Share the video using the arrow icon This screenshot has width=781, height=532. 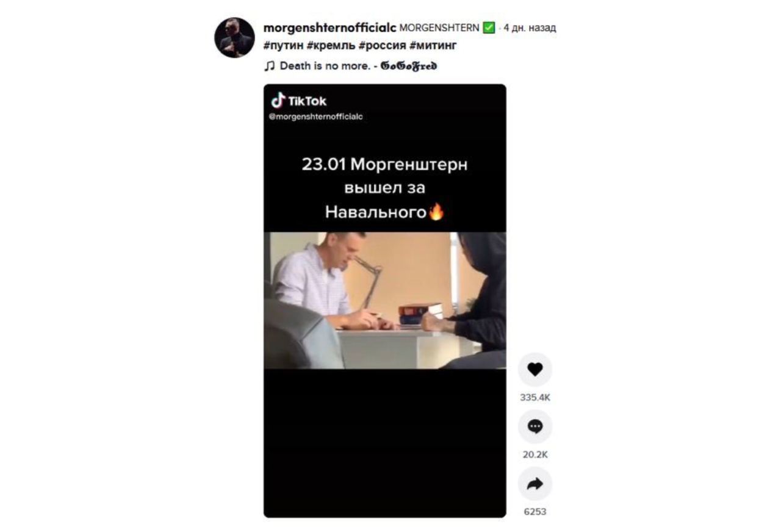point(535,484)
